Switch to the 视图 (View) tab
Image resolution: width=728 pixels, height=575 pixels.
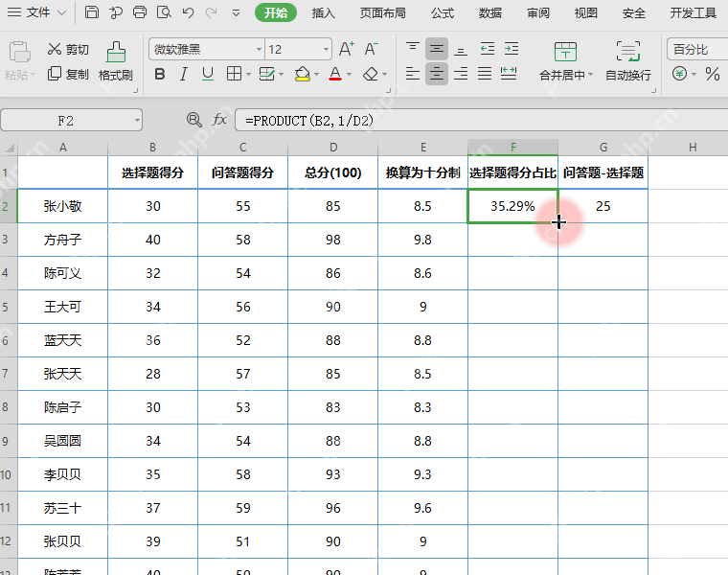586,13
